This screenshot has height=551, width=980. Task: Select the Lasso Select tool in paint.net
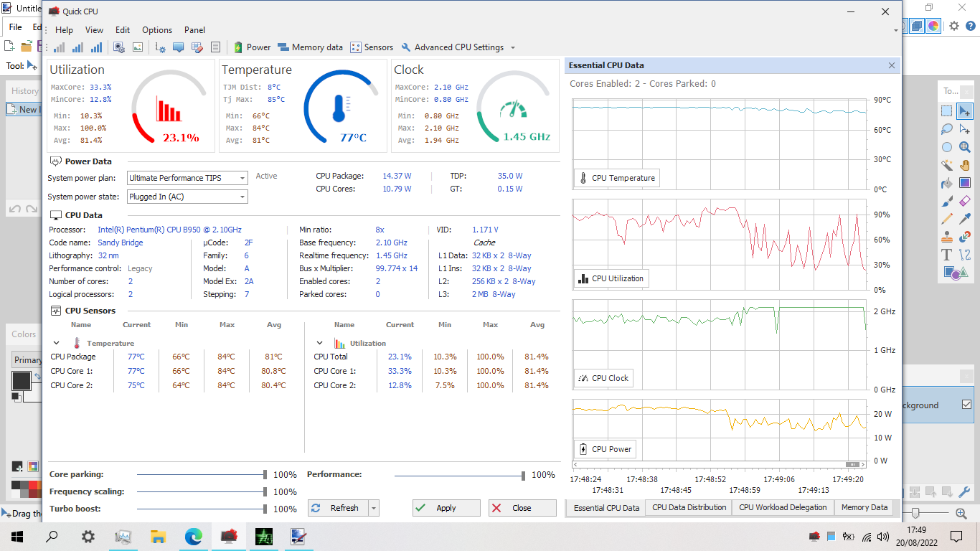click(947, 129)
